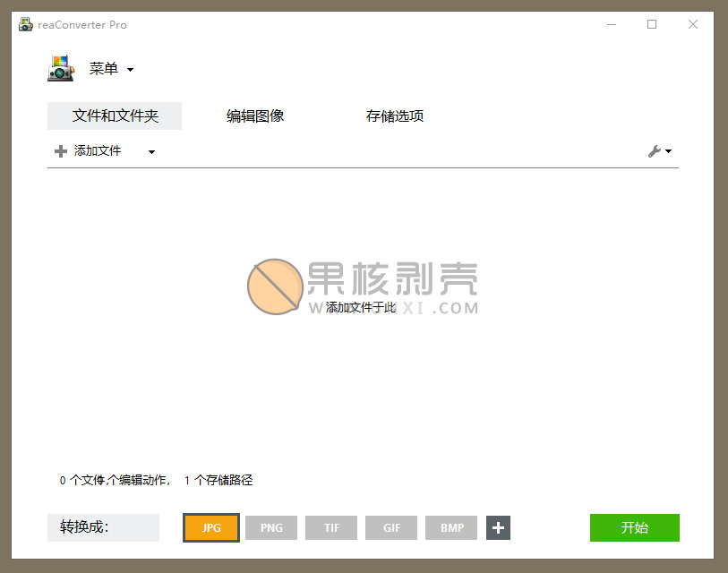Image resolution: width=728 pixels, height=573 pixels.
Task: Click the 添加文件于此 drop area
Action: [x=361, y=307]
